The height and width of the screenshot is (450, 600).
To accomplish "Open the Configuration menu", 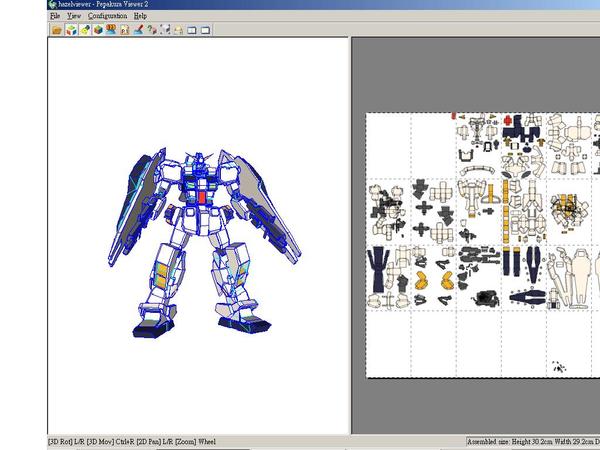I will 108,16.
